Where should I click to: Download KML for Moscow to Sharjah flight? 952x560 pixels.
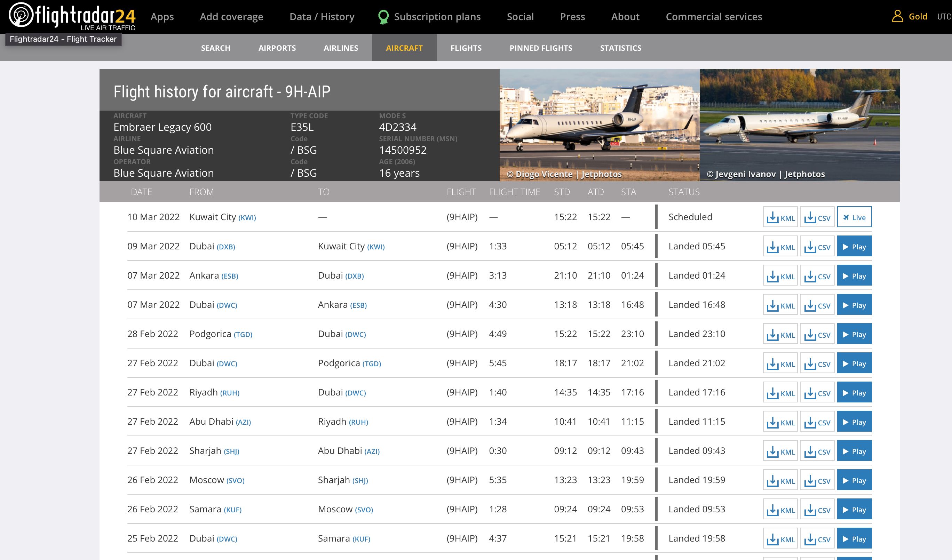[x=780, y=480]
